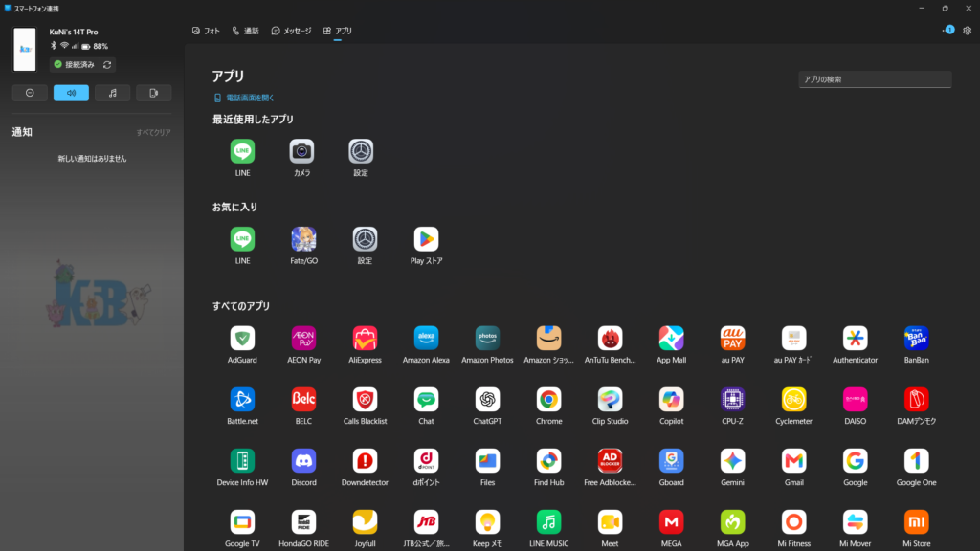This screenshot has width=980, height=551.
Task: Select the アプリ tab
Action: 338,31
